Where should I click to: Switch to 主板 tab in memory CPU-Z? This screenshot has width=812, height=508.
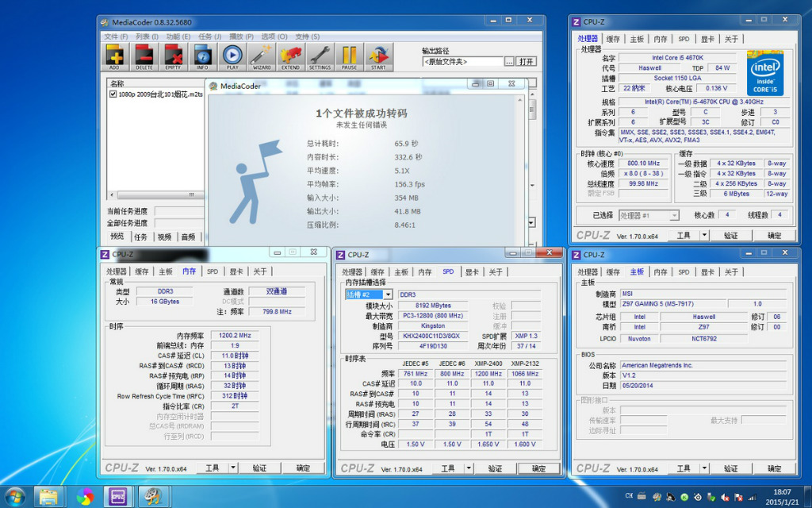point(165,271)
